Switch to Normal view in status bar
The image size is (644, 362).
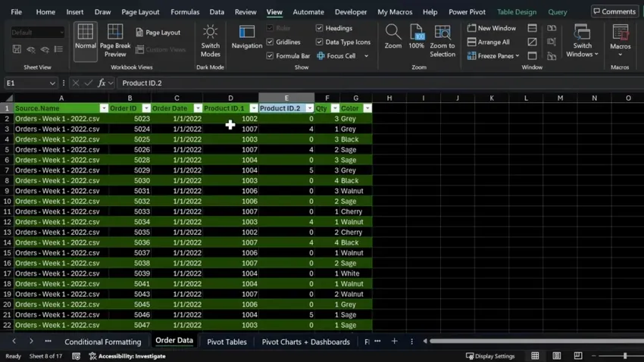point(535,355)
